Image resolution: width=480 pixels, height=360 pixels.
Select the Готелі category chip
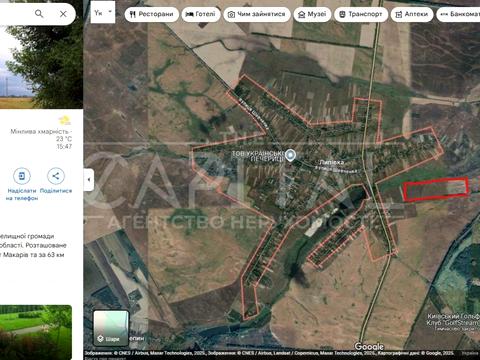point(201,14)
